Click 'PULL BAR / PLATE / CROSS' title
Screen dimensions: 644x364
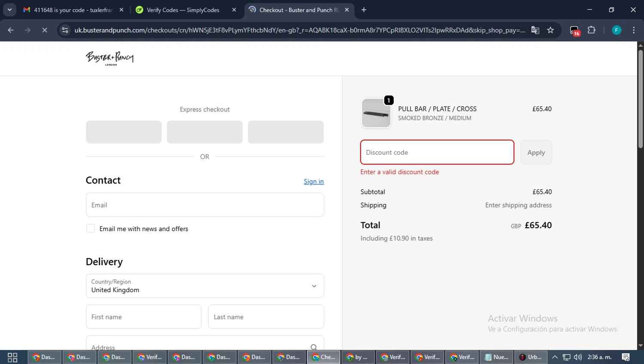click(437, 109)
